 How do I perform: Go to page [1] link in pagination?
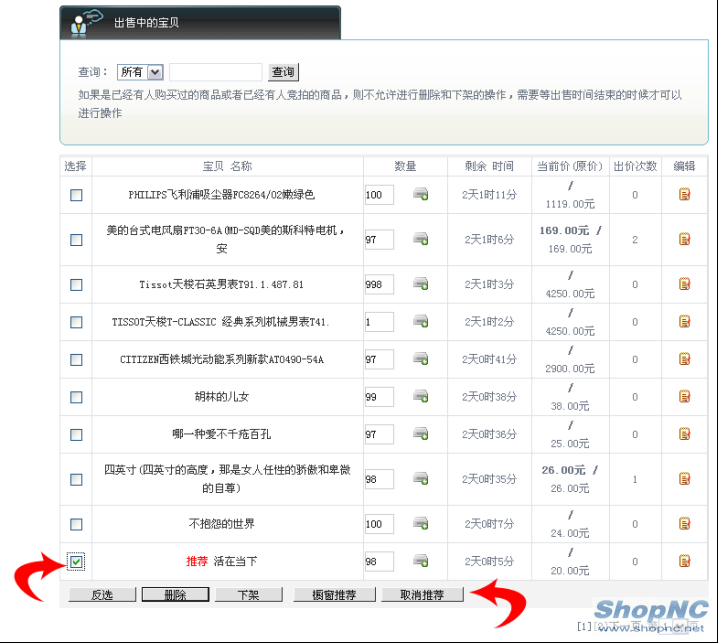pyautogui.click(x=584, y=626)
